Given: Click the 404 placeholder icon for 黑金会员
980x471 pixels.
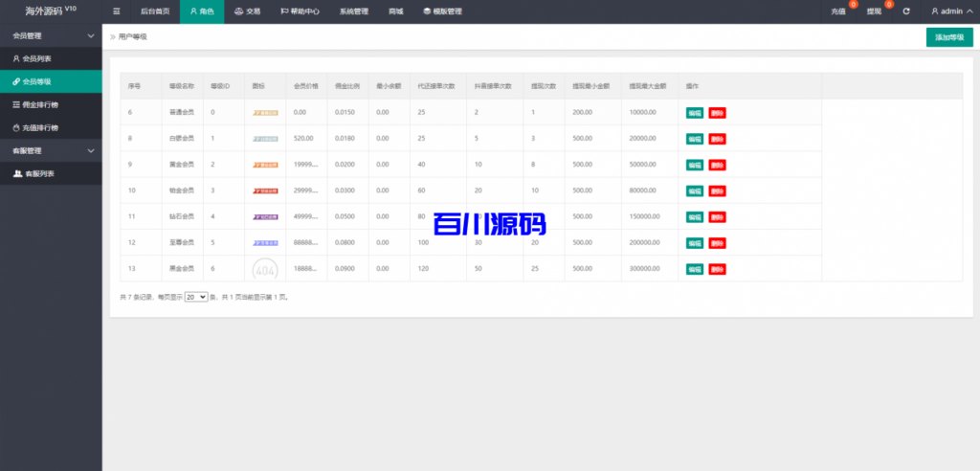Looking at the screenshot, I should point(265,270).
